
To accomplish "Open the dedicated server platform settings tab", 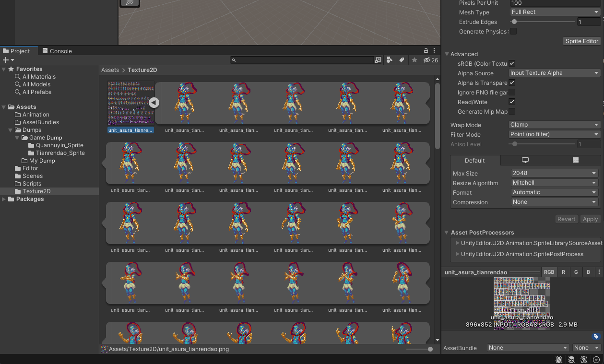I will pos(575,160).
